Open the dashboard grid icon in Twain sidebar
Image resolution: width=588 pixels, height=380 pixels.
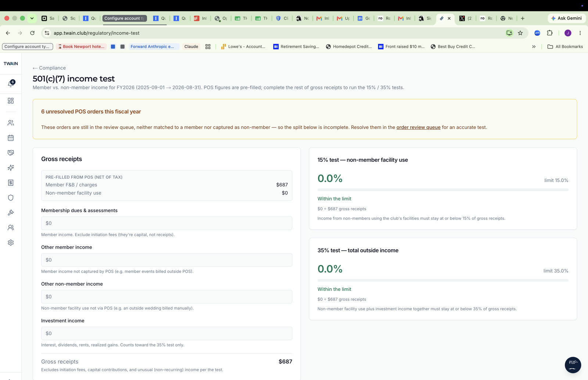point(11,101)
